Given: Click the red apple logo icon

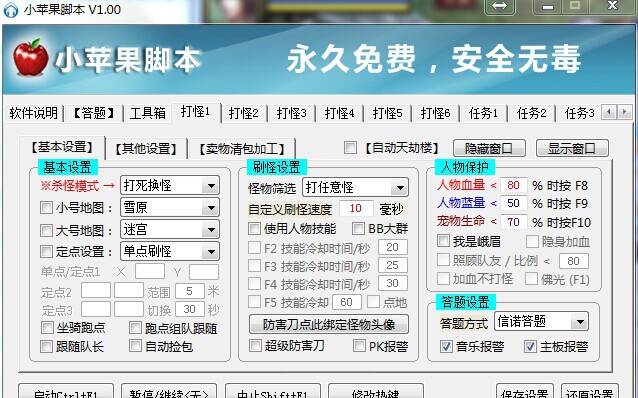Looking at the screenshot, I should point(30,57).
